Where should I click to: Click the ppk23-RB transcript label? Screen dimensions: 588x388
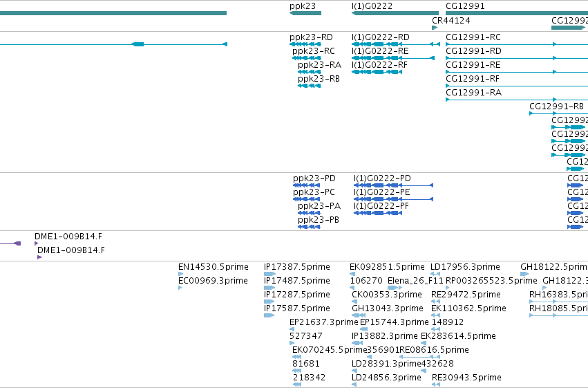pos(319,79)
